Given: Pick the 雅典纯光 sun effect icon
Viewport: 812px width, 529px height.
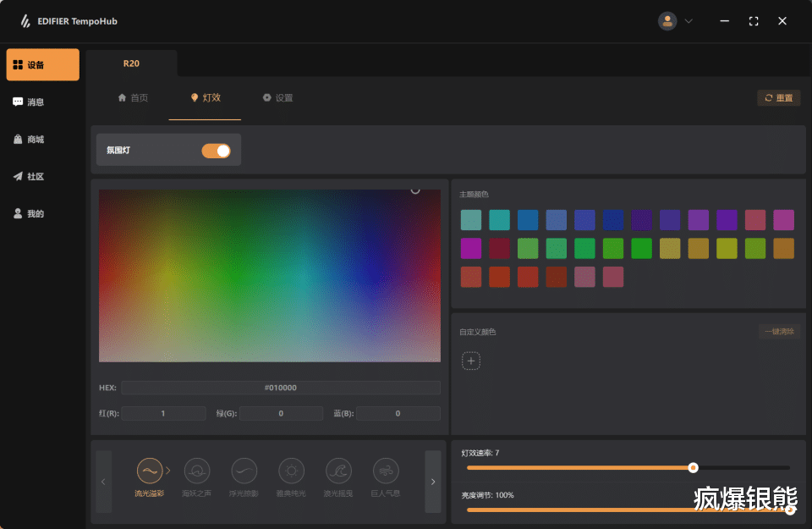Looking at the screenshot, I should [x=291, y=471].
